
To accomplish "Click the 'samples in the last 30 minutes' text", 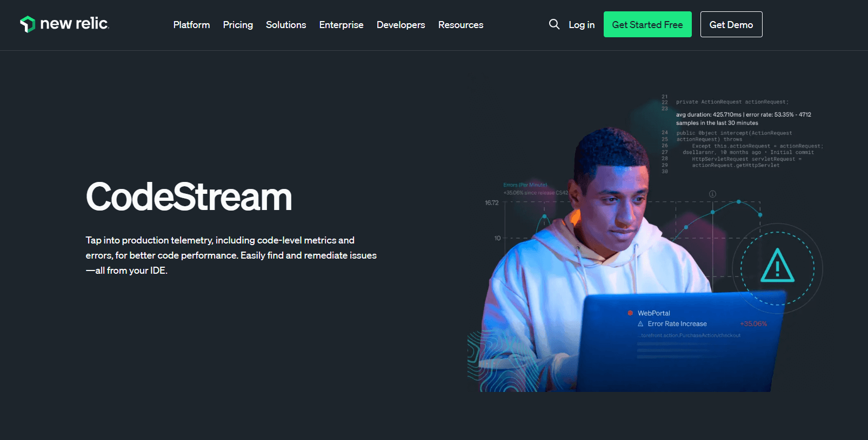I will [x=717, y=123].
